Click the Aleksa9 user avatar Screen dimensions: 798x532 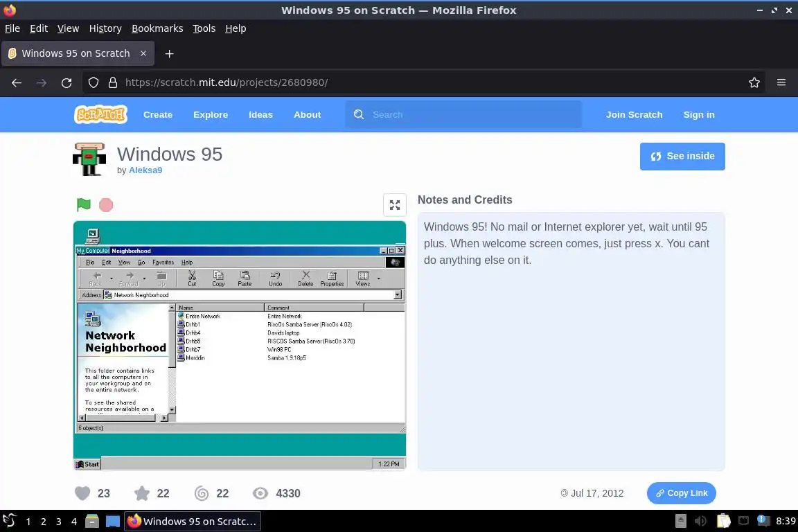click(x=89, y=159)
